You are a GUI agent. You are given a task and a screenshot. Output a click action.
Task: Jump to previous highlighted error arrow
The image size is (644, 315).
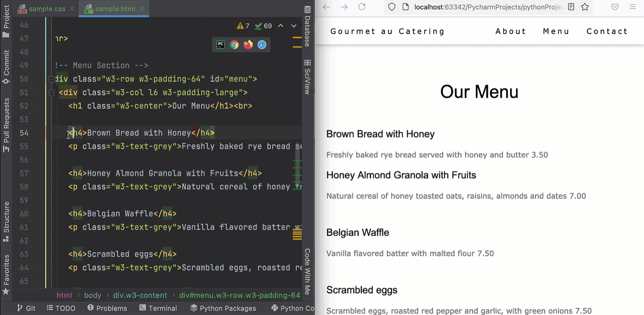coord(281,26)
